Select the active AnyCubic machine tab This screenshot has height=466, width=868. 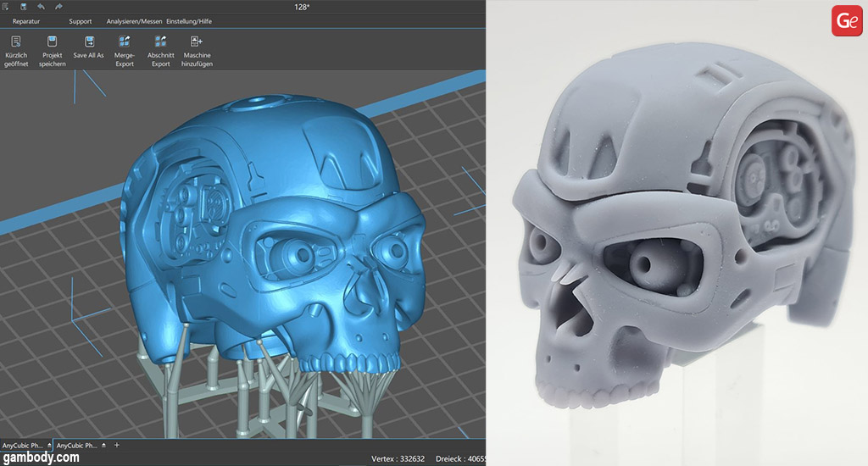22,445
